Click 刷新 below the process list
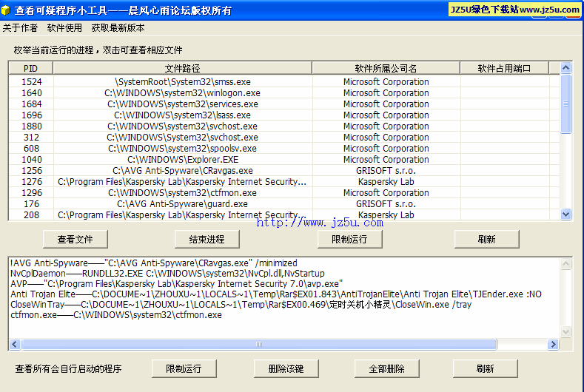This screenshot has height=392, width=584. point(486,240)
